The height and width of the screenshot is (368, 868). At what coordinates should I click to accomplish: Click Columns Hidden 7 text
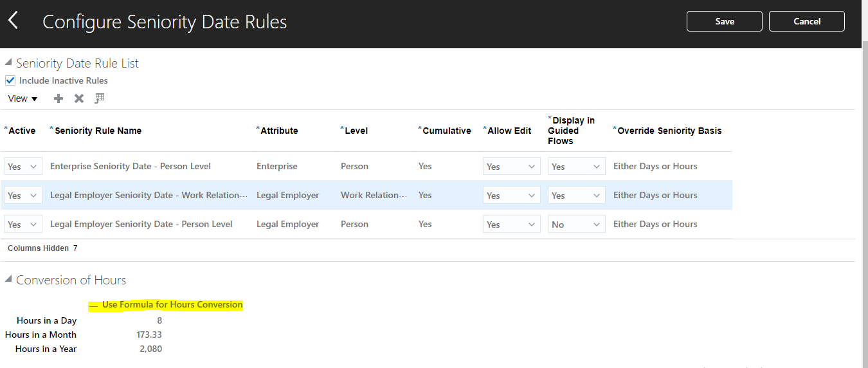(x=42, y=248)
